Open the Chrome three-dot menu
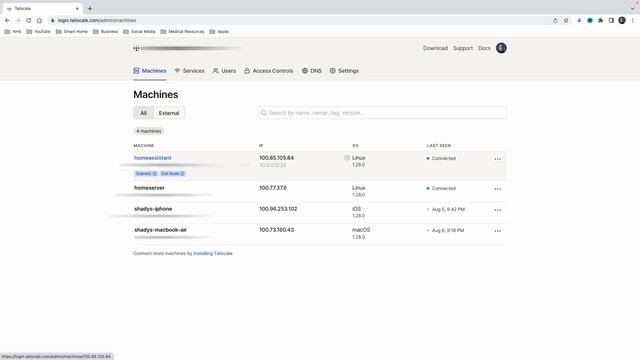640x360 pixels. point(633,20)
